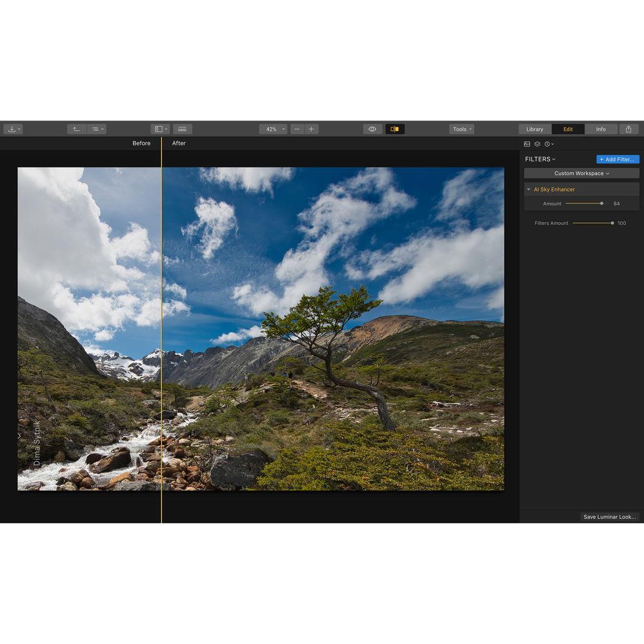Toggle the side panel layout icon
The image size is (644, 644).
pos(159,129)
